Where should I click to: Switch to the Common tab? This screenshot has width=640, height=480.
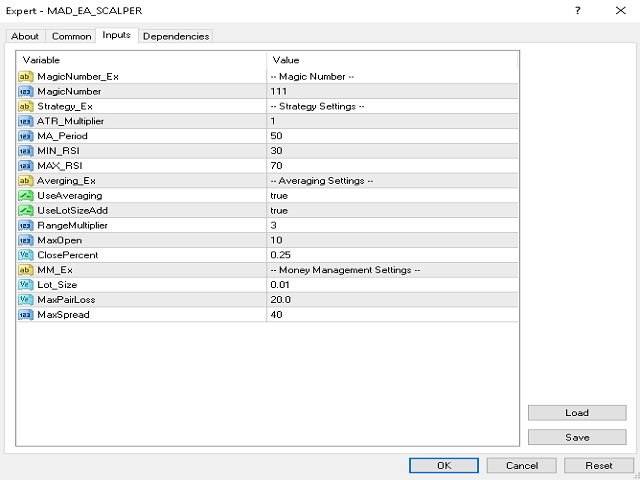click(x=71, y=36)
